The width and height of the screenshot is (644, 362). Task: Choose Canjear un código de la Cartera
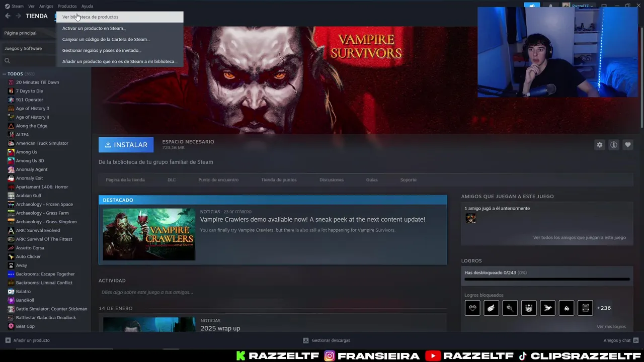[120, 39]
